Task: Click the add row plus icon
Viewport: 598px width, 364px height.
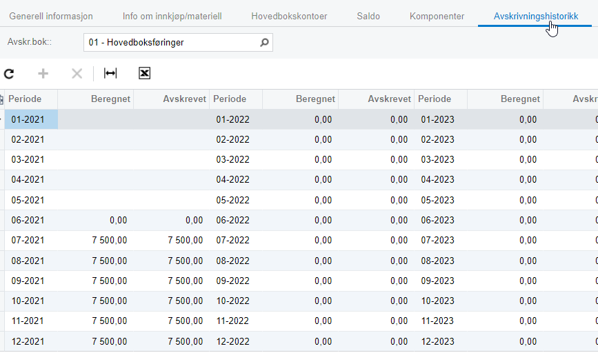Action: coord(43,73)
